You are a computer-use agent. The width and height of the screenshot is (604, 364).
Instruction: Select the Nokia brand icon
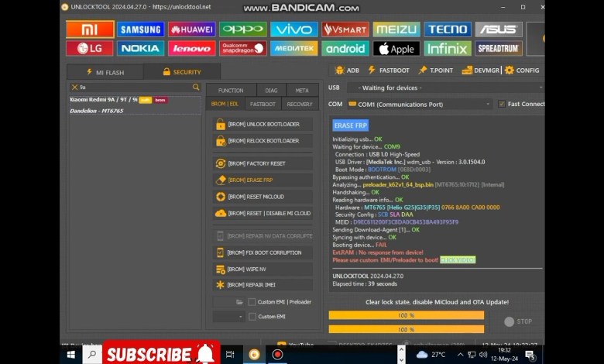coord(141,49)
